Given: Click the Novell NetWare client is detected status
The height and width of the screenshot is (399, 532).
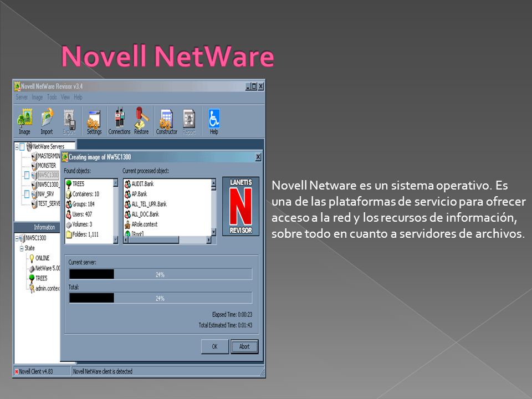Looking at the screenshot, I should [x=103, y=371].
